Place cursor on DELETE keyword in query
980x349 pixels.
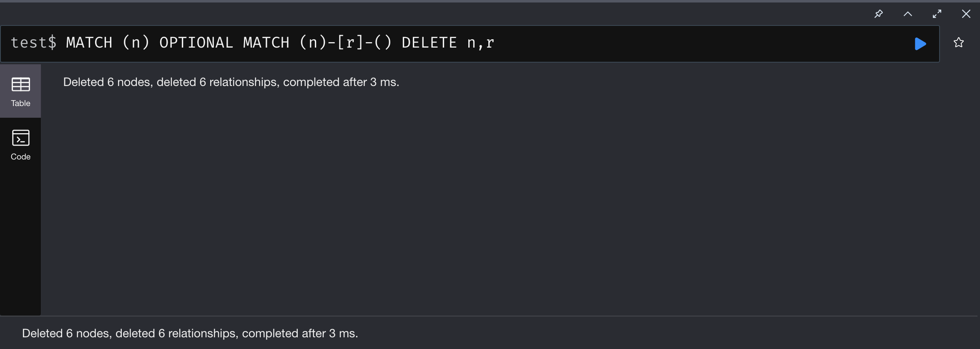(429, 43)
